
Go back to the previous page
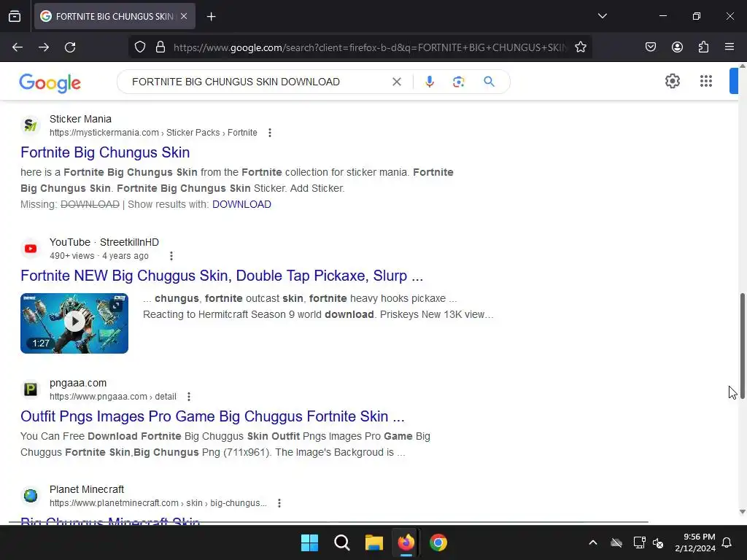[x=18, y=47]
